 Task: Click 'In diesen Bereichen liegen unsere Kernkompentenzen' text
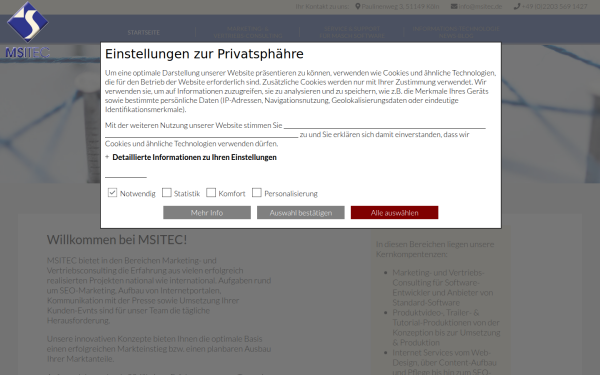pos(435,249)
